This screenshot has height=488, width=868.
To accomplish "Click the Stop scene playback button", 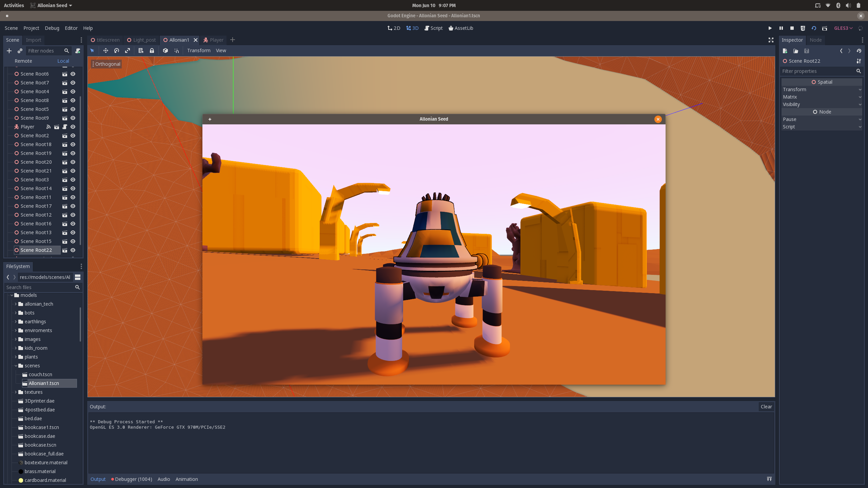I will [792, 28].
